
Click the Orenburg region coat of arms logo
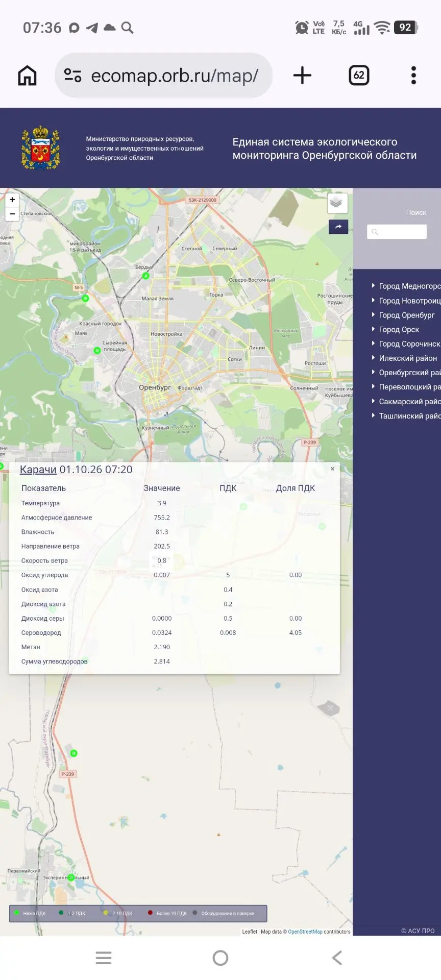(x=40, y=148)
